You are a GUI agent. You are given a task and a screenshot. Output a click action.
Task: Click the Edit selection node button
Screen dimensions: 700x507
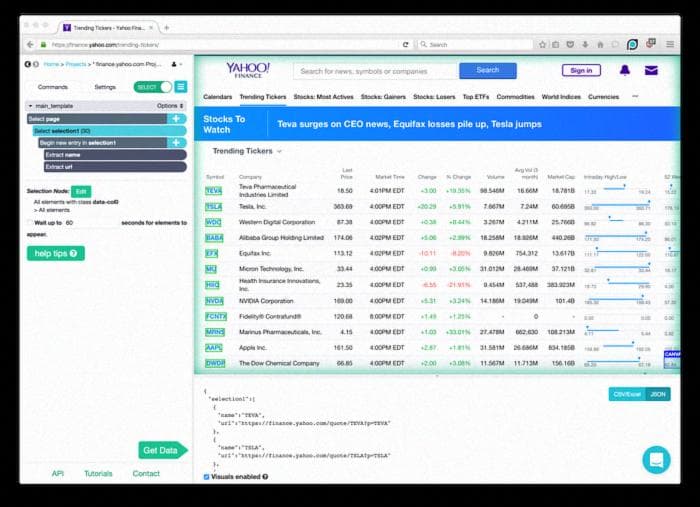coord(81,191)
